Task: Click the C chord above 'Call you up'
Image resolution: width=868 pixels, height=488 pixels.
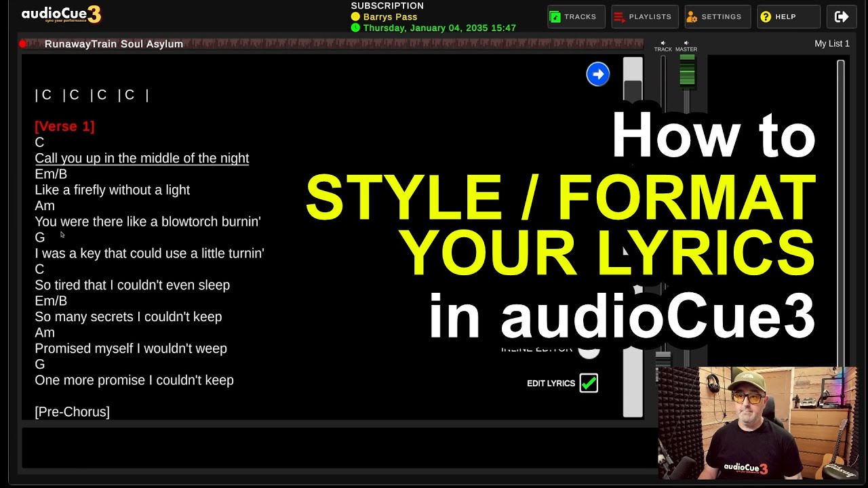Action: click(x=39, y=142)
